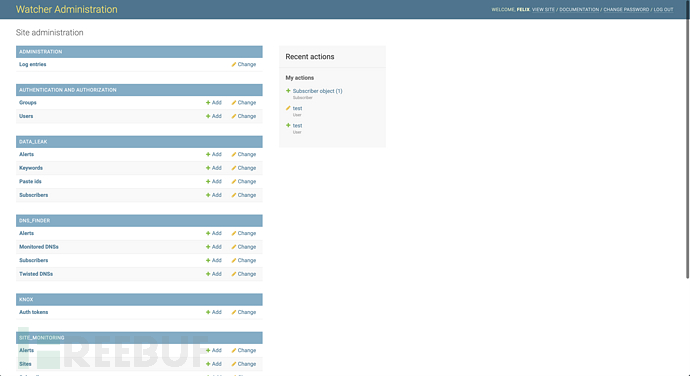This screenshot has height=376, width=690.
Task: Change Keywords entries
Action: [244, 168]
